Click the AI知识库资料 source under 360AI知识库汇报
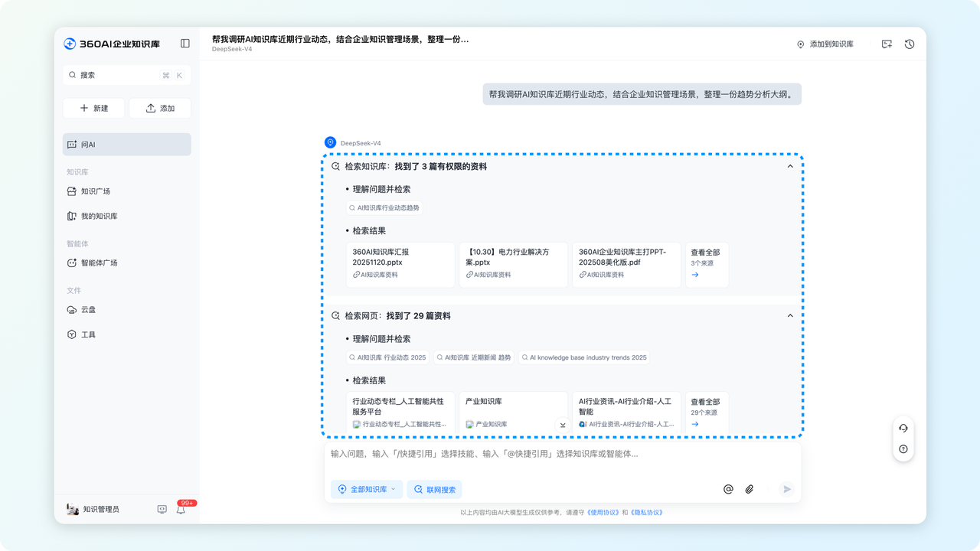 click(375, 275)
